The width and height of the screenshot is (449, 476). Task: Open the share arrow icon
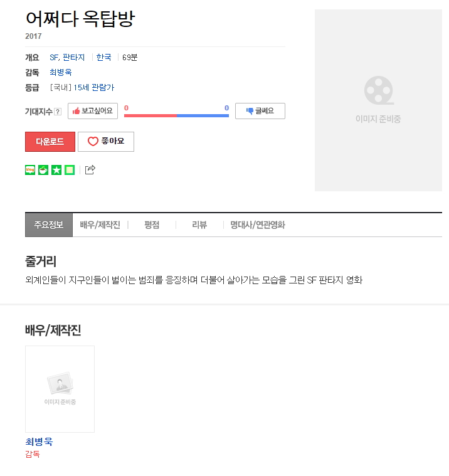click(90, 170)
